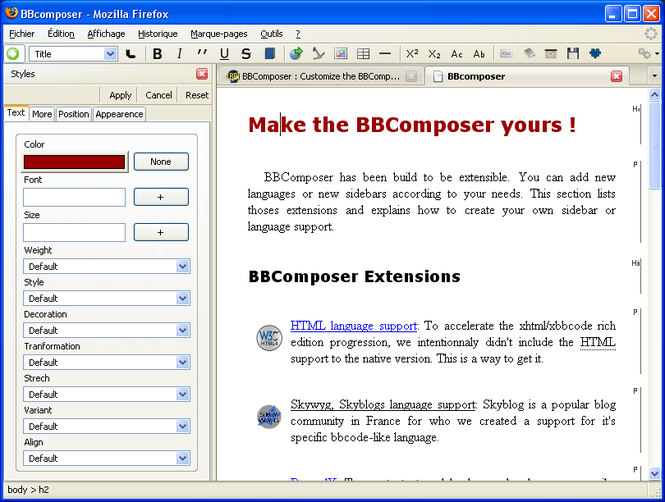Open the Decoration dropdown
Viewport: 665px width, 502px height.
click(x=106, y=330)
